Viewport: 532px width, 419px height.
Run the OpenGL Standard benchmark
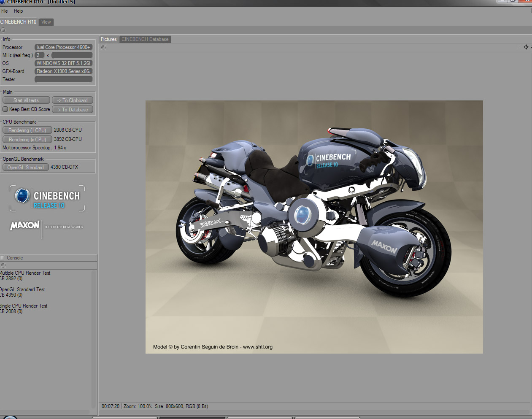coord(25,168)
